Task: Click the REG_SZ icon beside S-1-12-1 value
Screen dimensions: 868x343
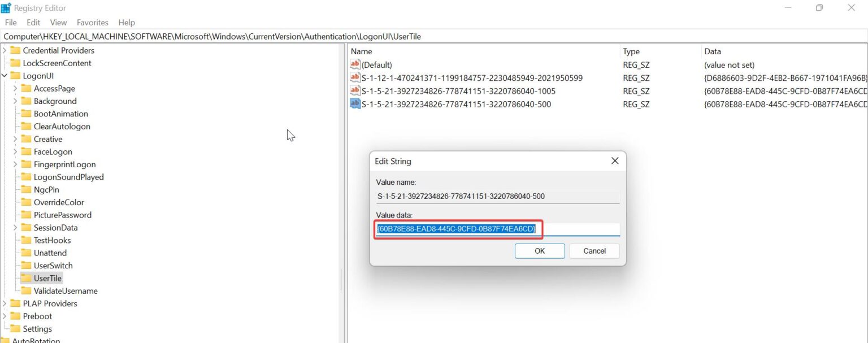Action: pyautogui.click(x=355, y=77)
